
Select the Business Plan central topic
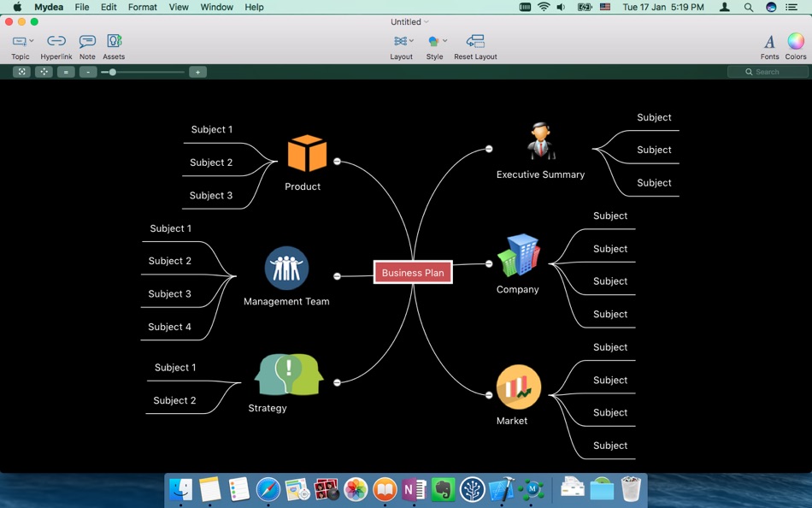click(413, 273)
